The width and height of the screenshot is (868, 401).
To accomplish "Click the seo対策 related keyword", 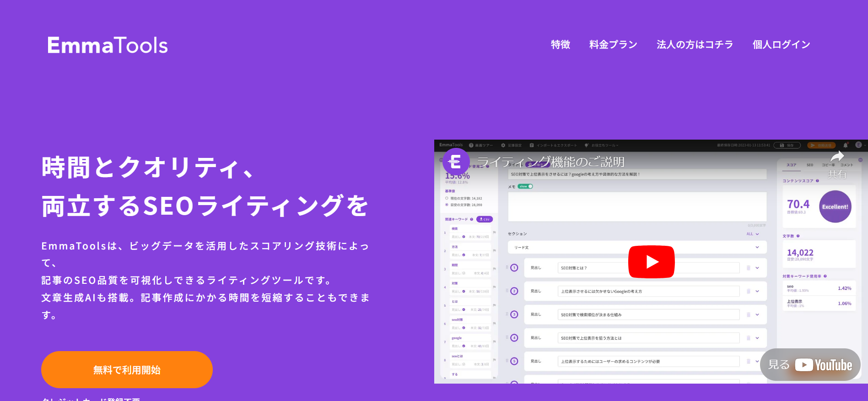I will 457,320.
